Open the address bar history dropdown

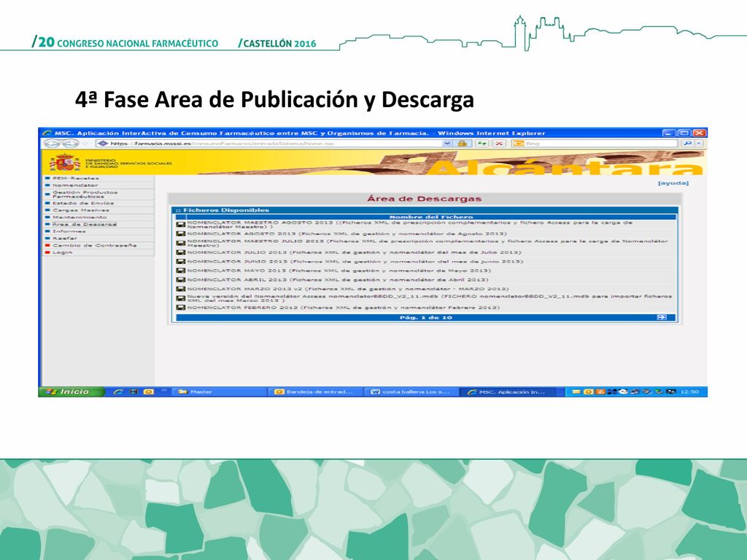pyautogui.click(x=447, y=144)
